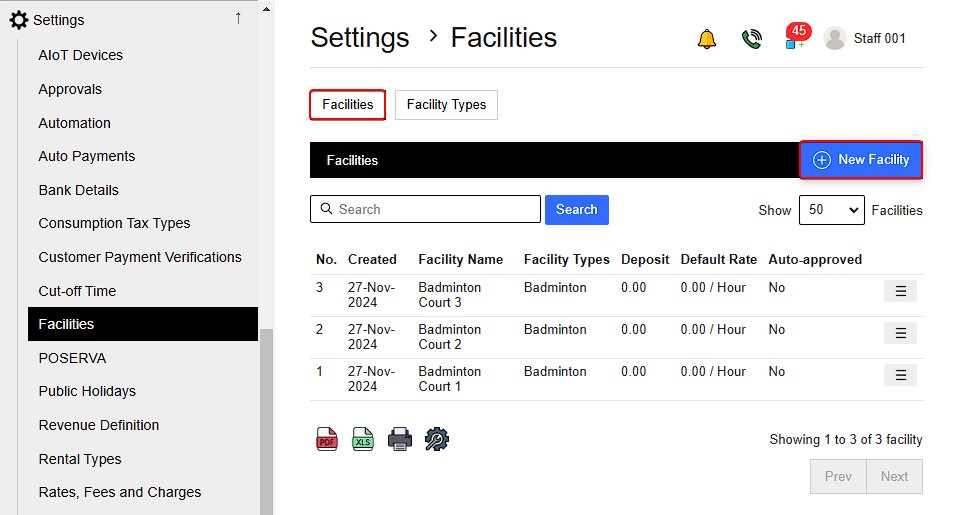The width and height of the screenshot is (958, 515).
Task: Print the facilities table
Action: [x=400, y=439]
